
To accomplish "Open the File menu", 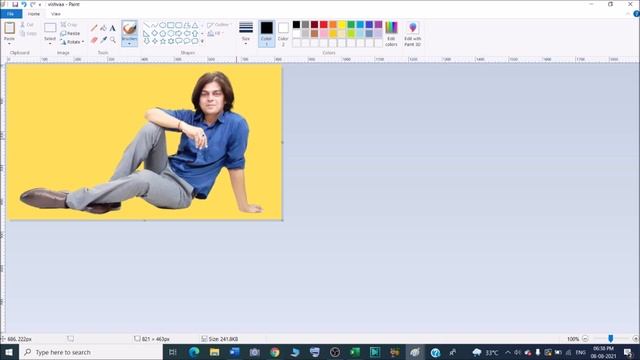I will (11, 14).
